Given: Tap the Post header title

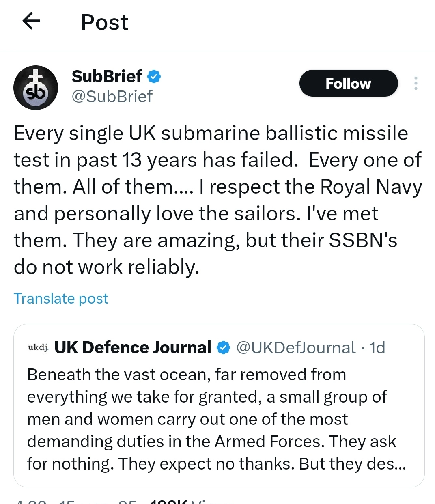Looking at the screenshot, I should pos(104,22).
